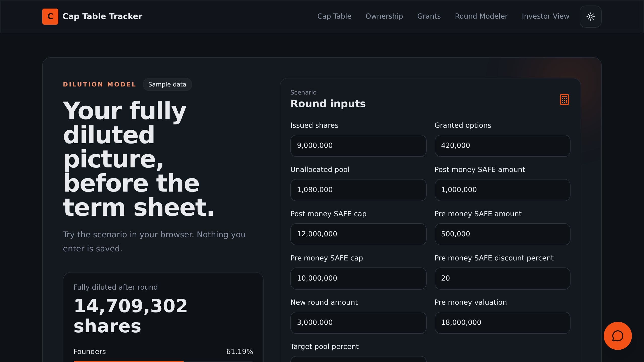This screenshot has height=362, width=644.
Task: Edit Pre money SAFE discount percent field
Action: click(502, 279)
